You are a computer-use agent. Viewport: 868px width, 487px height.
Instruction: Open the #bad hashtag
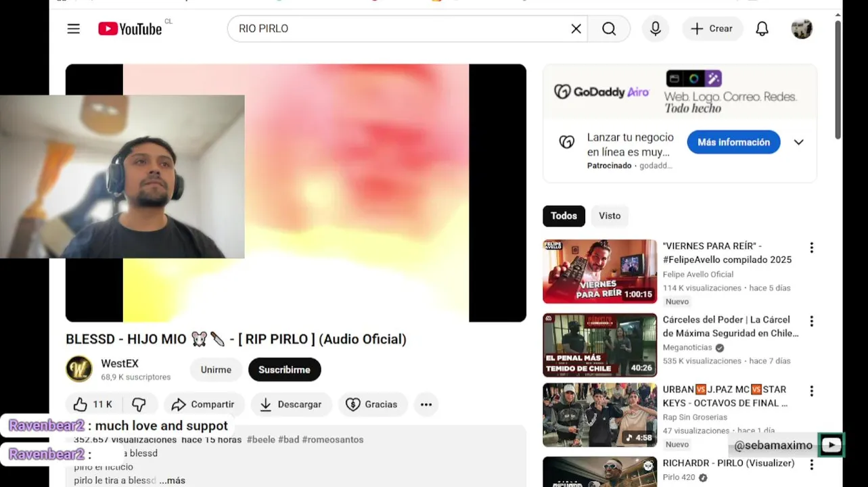[x=288, y=440]
